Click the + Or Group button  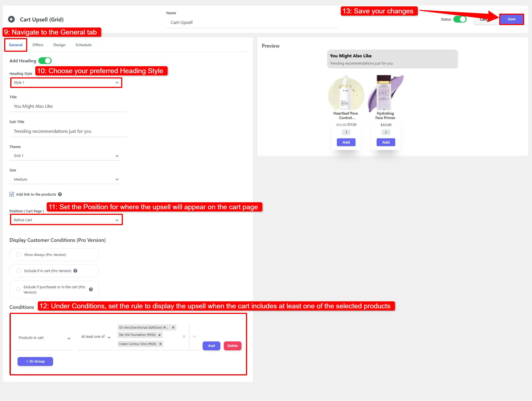coord(35,361)
